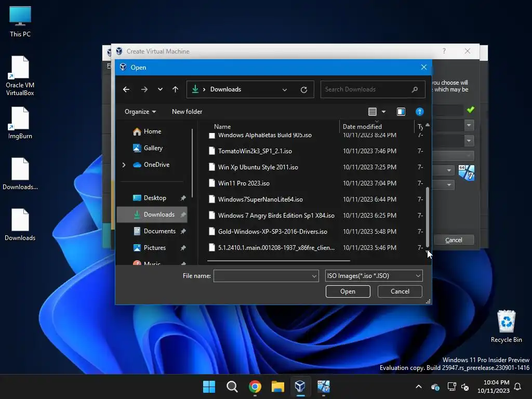The height and width of the screenshot is (399, 532).
Task: Open the recent locations chevron
Action: click(x=160, y=89)
